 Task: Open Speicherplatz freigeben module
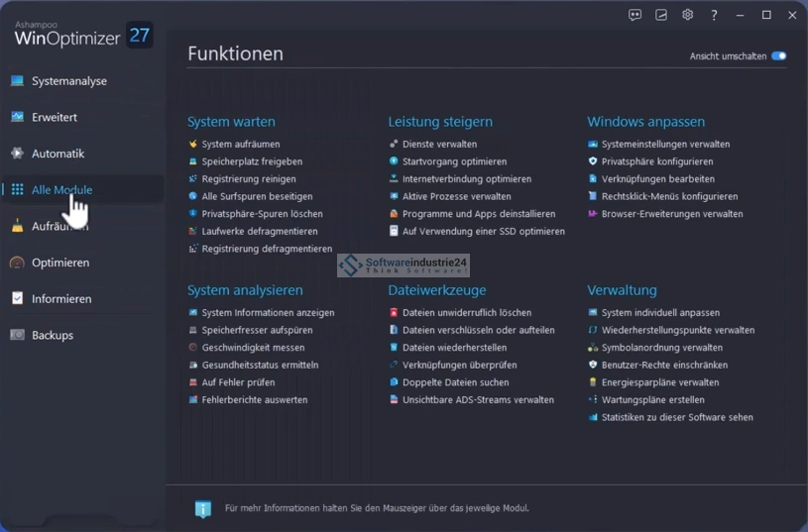(252, 161)
